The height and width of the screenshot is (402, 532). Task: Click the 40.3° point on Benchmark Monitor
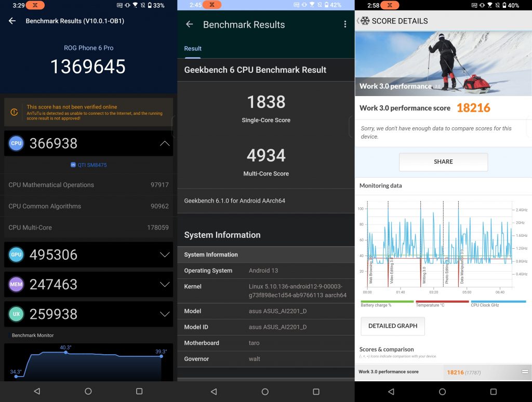pos(66,353)
